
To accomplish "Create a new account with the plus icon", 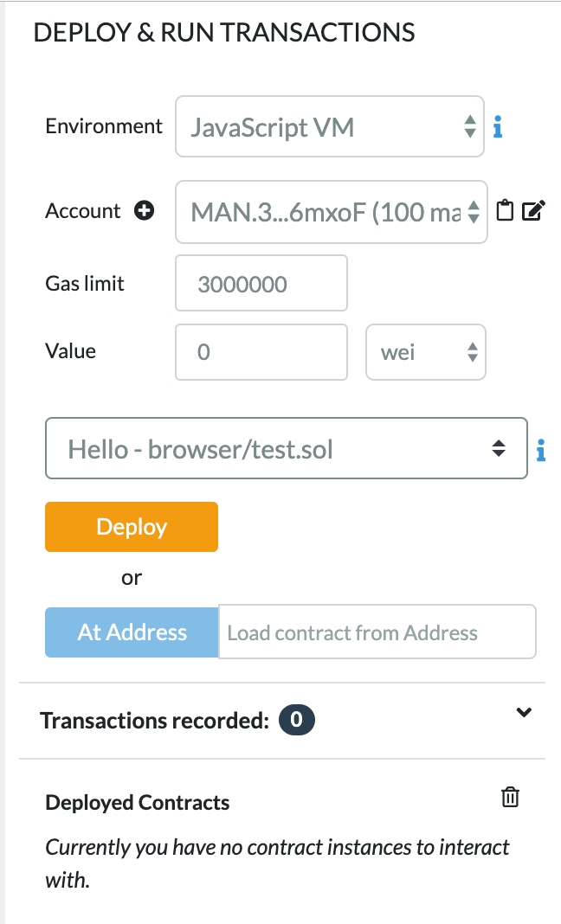I will pyautogui.click(x=144, y=210).
